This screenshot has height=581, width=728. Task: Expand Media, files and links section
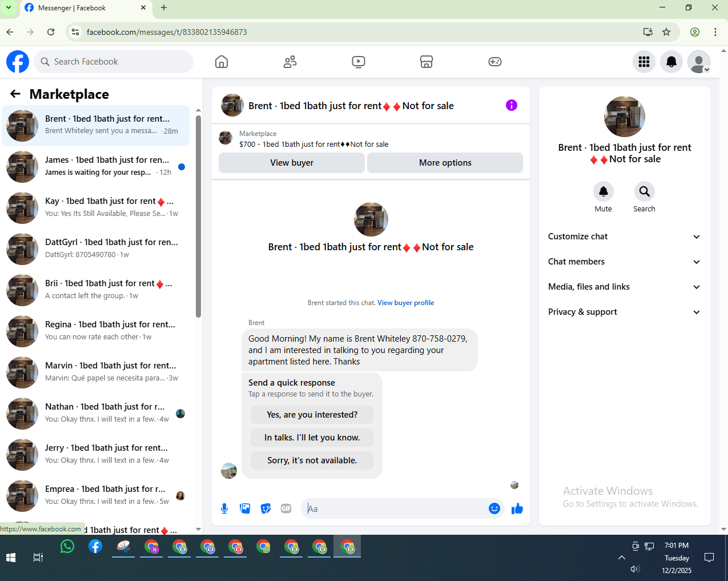625,287
